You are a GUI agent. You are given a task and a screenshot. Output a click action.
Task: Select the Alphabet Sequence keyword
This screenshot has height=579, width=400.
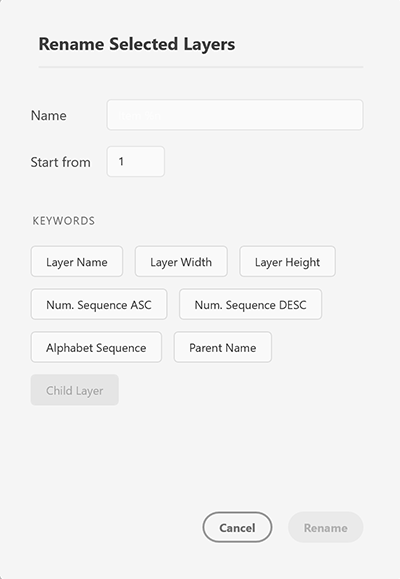tap(96, 347)
